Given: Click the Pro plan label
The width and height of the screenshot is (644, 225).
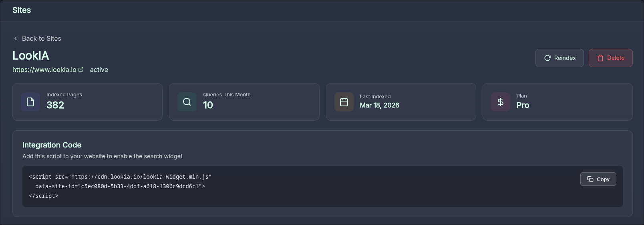Looking at the screenshot, I should click(x=523, y=105).
